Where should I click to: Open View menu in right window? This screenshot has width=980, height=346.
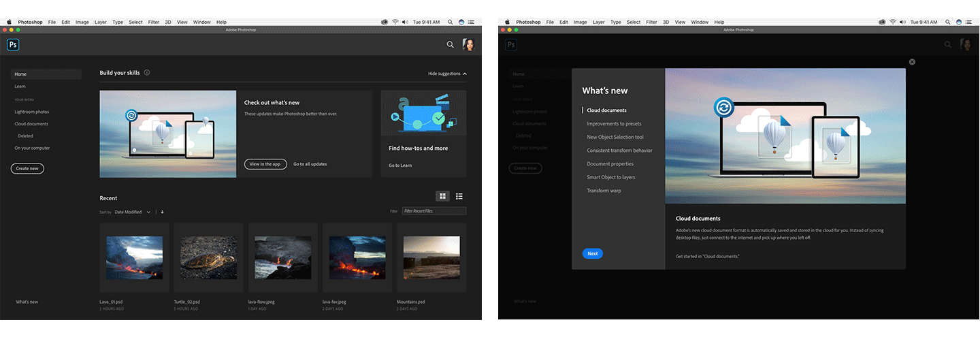681,22
